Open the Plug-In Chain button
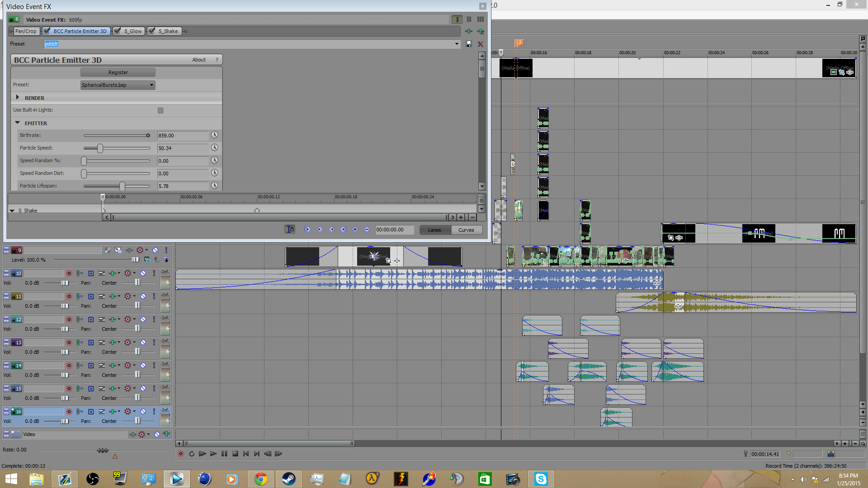Image resolution: width=868 pixels, height=488 pixels. click(x=469, y=31)
